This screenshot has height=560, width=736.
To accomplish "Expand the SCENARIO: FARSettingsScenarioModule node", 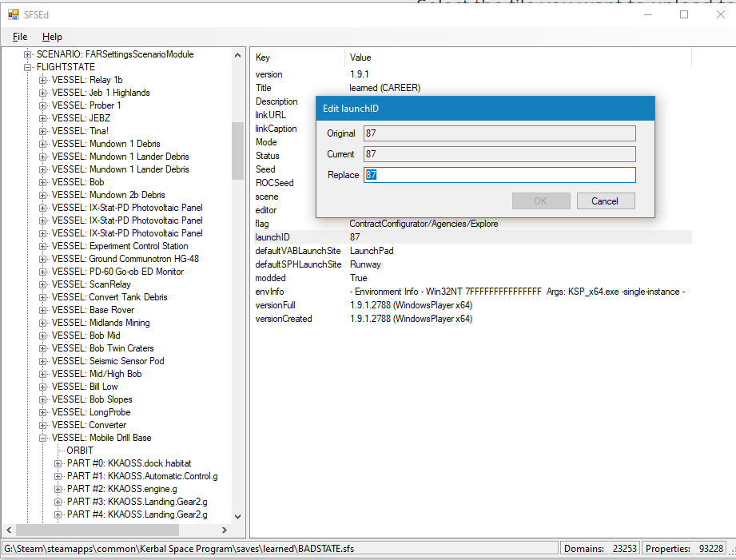I will tap(29, 54).
